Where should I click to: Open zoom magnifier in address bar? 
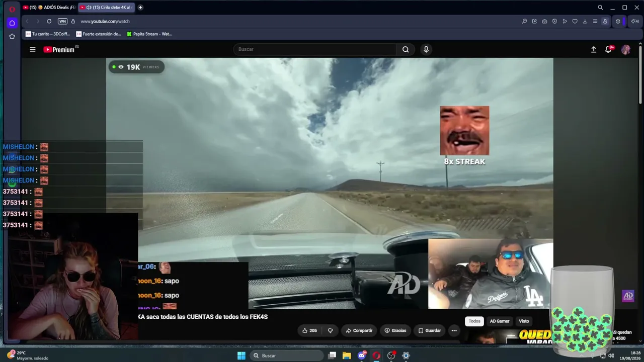(x=524, y=21)
